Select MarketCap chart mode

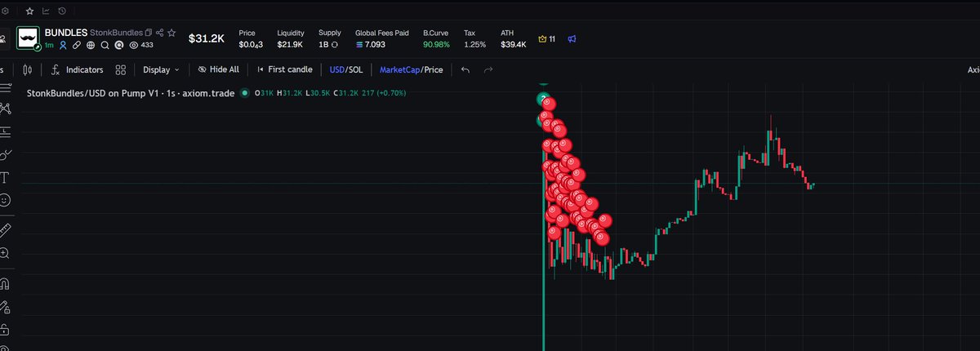click(x=399, y=69)
